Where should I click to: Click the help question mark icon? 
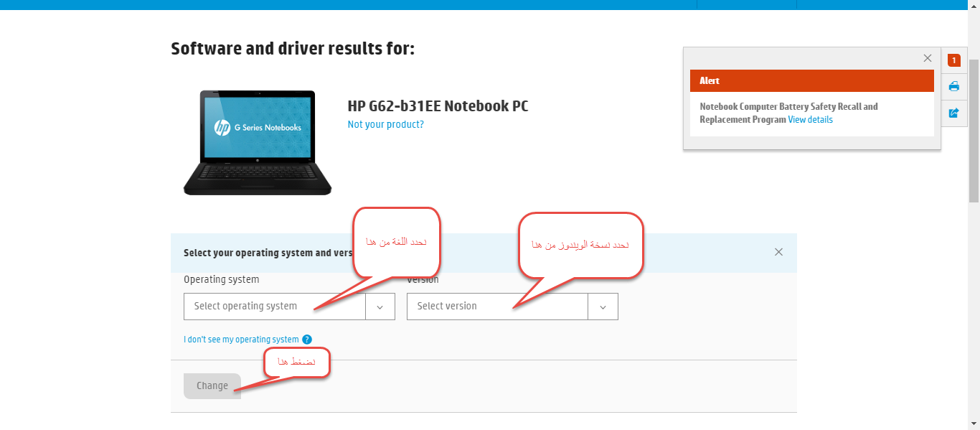(307, 340)
